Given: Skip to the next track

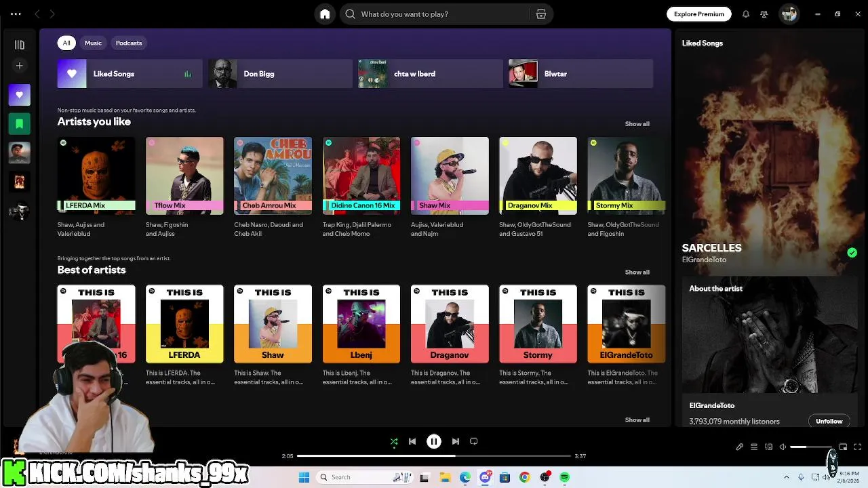Looking at the screenshot, I should [x=456, y=441].
